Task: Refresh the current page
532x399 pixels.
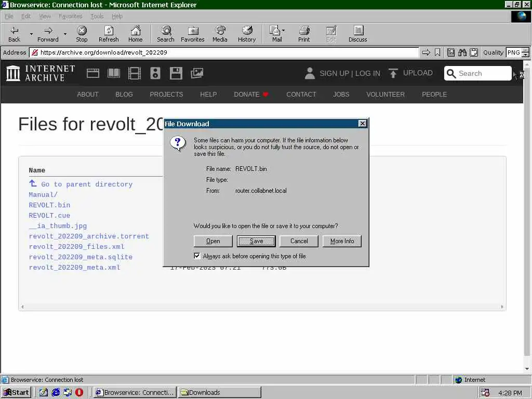Action: pos(109,34)
